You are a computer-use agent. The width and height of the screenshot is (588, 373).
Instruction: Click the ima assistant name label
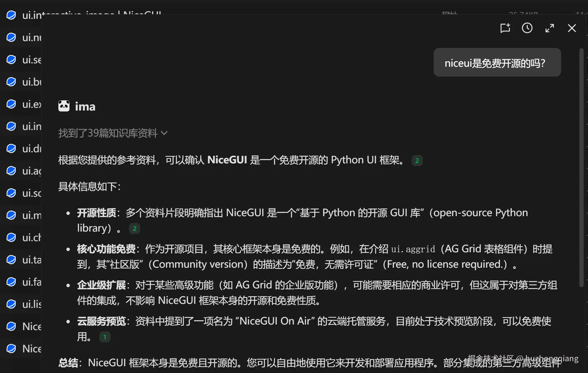(85, 107)
